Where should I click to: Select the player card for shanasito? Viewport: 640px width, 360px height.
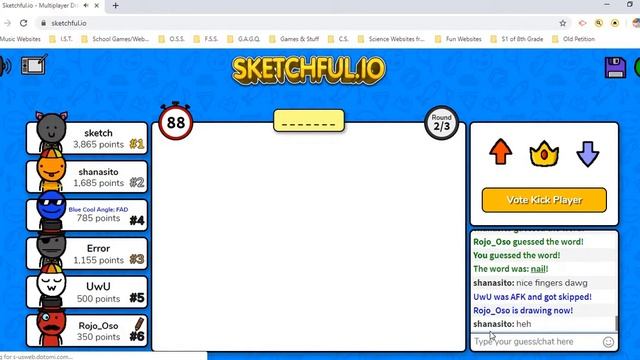(x=87, y=177)
